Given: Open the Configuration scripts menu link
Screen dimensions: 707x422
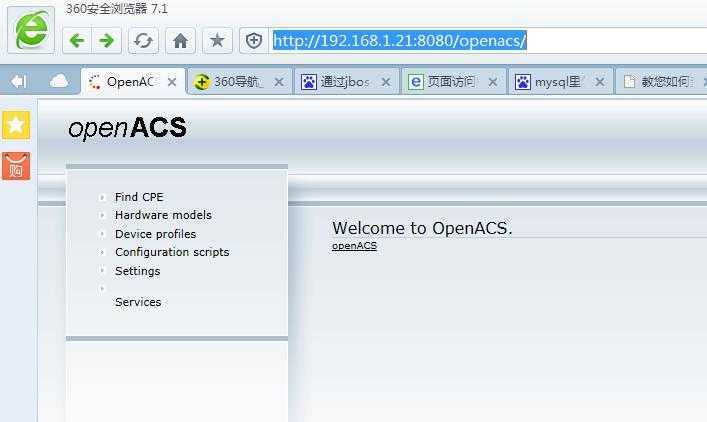Looking at the screenshot, I should click(172, 252).
